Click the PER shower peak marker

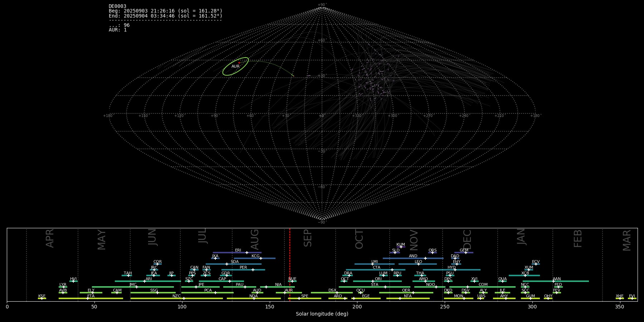253,270
